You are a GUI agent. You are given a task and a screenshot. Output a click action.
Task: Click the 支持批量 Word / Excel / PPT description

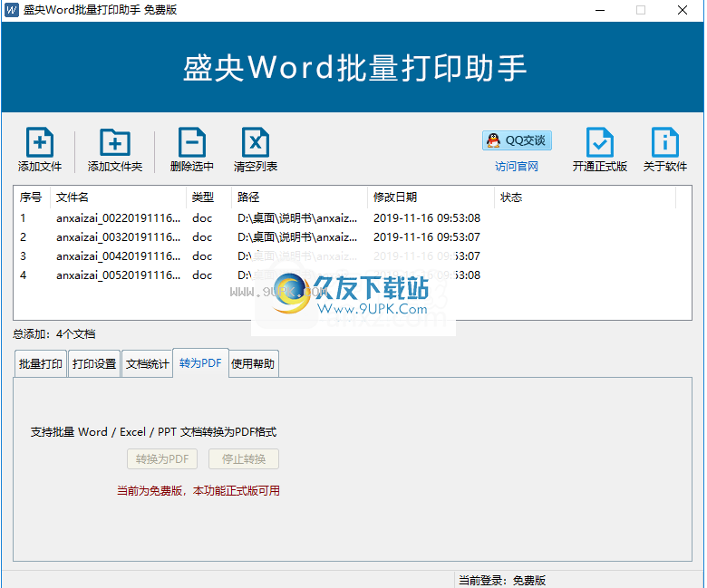pos(153,432)
